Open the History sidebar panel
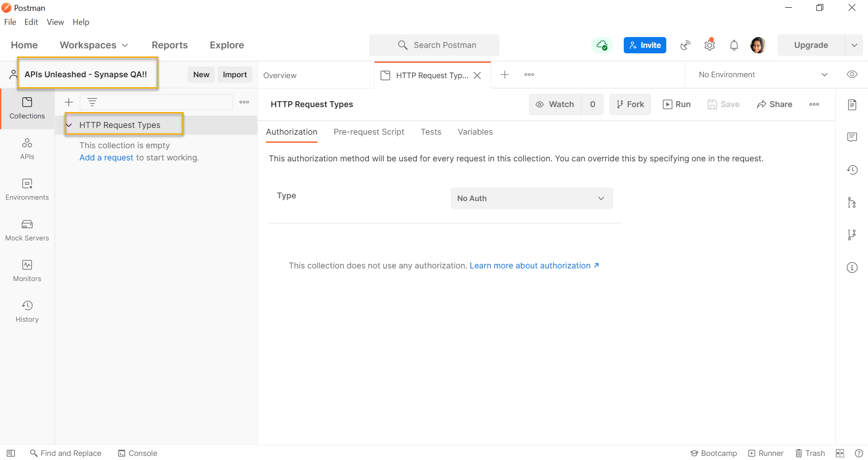Image resolution: width=868 pixels, height=460 pixels. tap(27, 312)
